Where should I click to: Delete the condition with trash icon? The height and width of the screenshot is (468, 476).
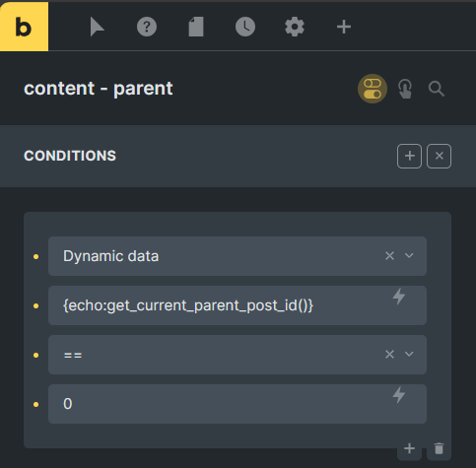pyautogui.click(x=439, y=448)
